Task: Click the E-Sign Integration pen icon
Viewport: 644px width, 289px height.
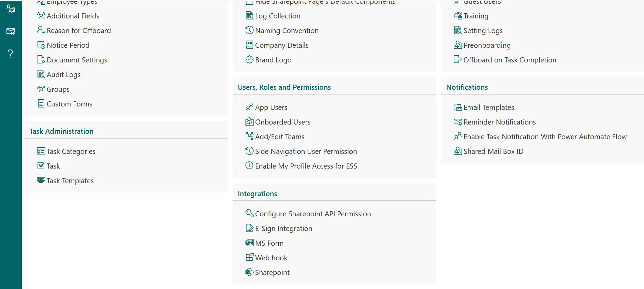Action: 249,228
